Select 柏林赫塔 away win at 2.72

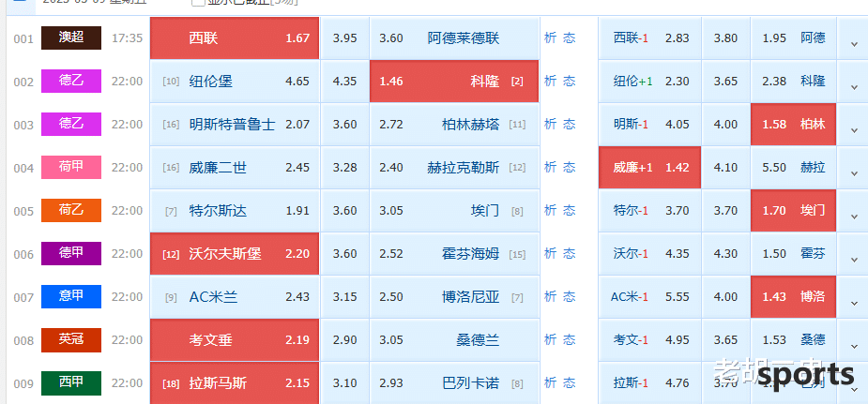(454, 125)
